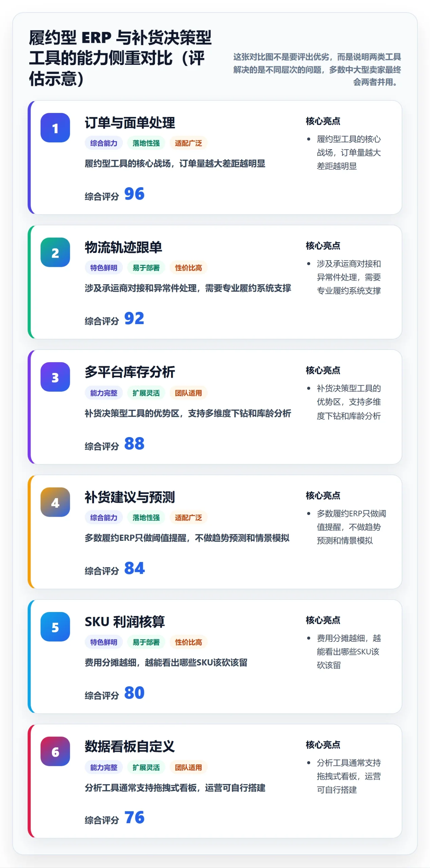Click 核心亮点 heading in SKU 利润核算 card

click(323, 620)
